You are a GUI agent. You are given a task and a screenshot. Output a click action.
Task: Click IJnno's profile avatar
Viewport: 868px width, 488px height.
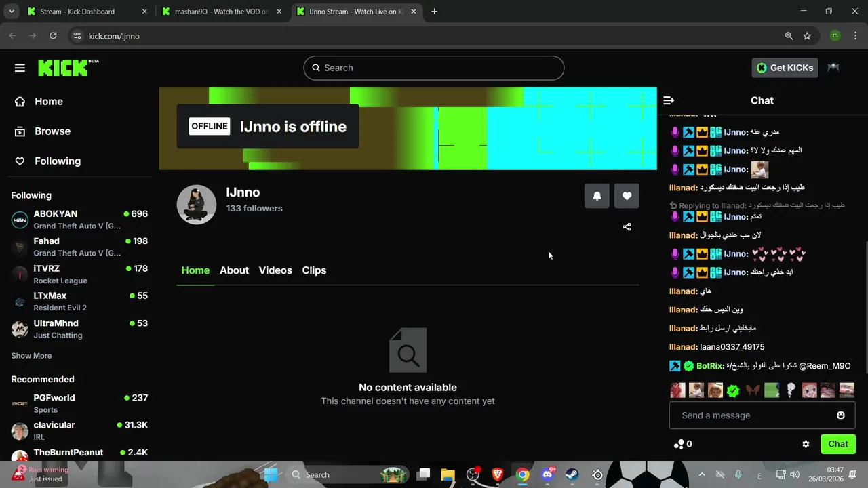(197, 204)
